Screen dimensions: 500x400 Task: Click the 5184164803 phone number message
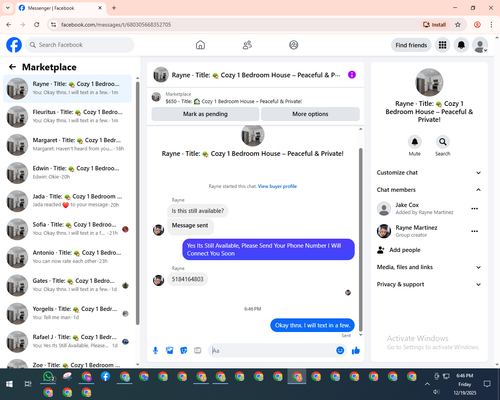coord(187,279)
